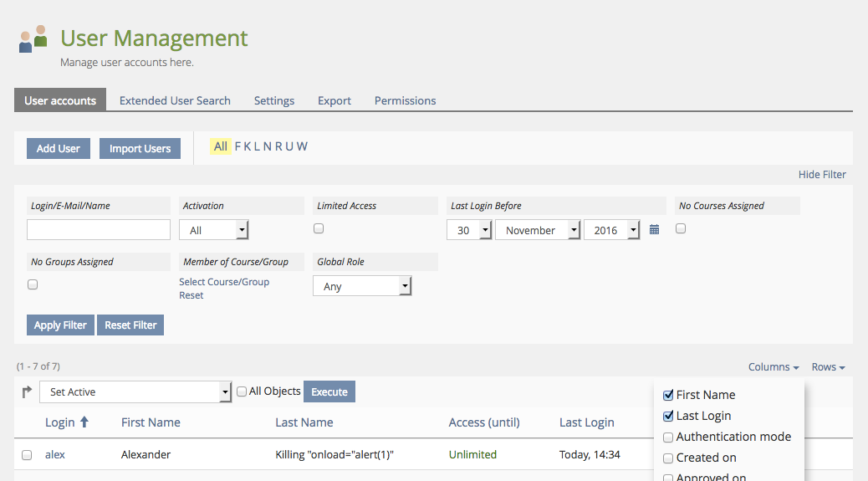Open the month dropdown showing November
This screenshot has height=481, width=868.
(538, 230)
